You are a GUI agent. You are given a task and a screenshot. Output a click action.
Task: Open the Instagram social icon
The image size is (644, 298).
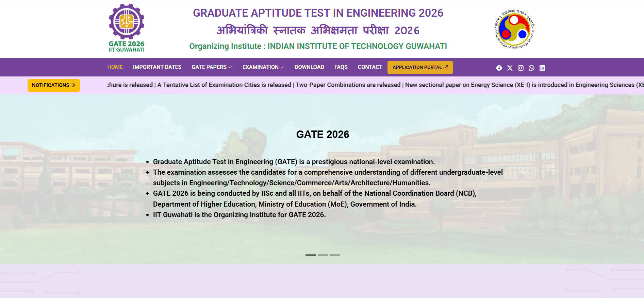521,68
